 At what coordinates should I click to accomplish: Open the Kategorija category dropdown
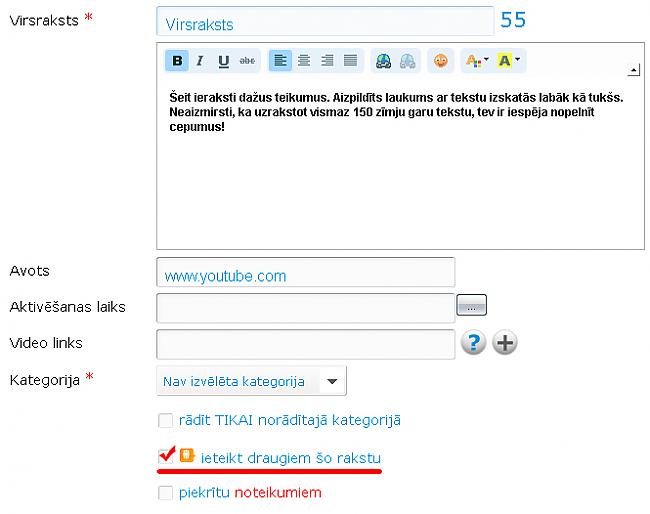click(x=251, y=381)
